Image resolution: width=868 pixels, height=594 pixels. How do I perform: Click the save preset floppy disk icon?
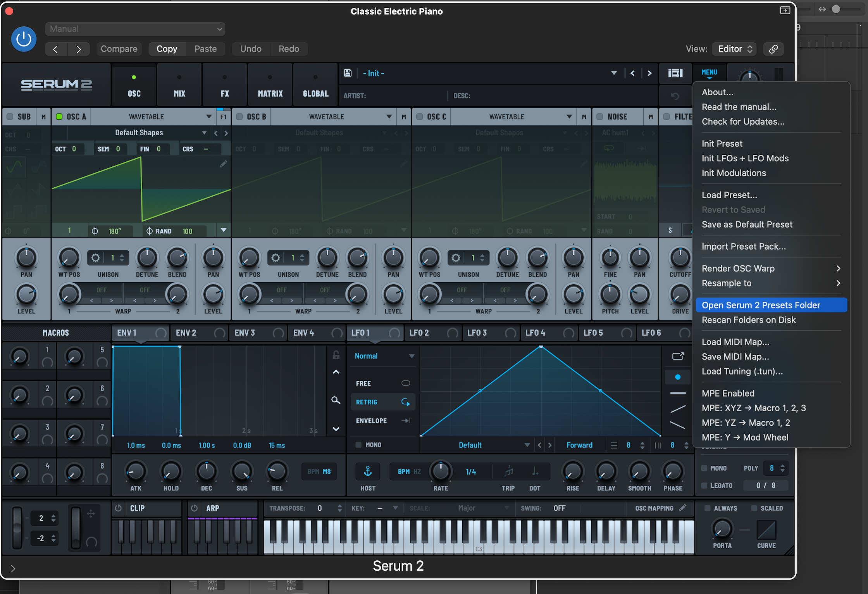348,73
